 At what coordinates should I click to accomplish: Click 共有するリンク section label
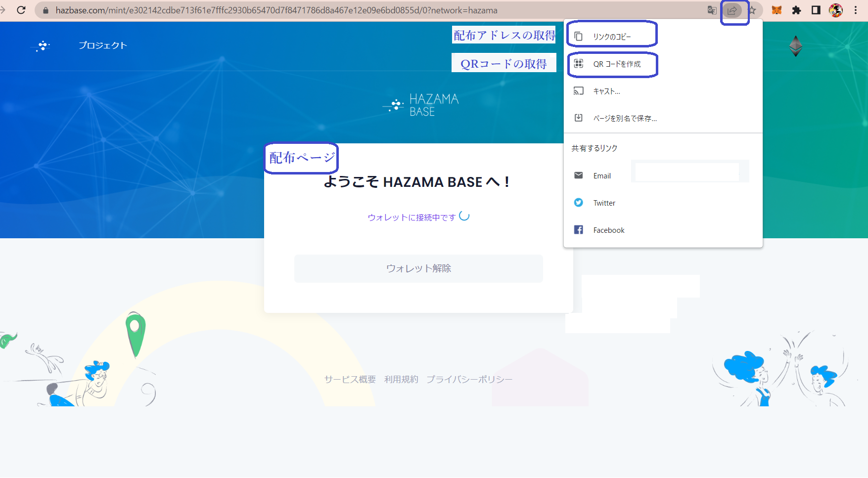pyautogui.click(x=594, y=148)
